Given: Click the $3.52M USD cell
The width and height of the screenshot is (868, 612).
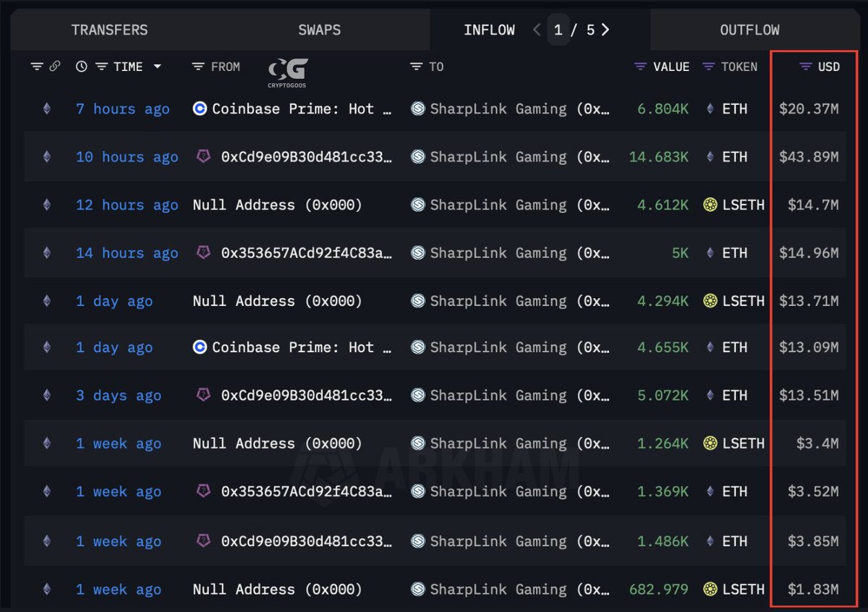Looking at the screenshot, I should coord(813,491).
